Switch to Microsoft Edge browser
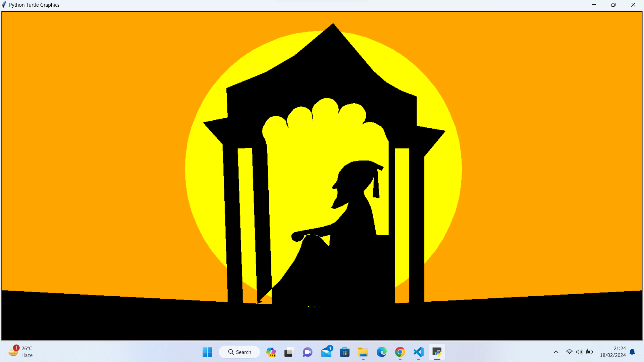This screenshot has height=362, width=644. tap(381, 352)
